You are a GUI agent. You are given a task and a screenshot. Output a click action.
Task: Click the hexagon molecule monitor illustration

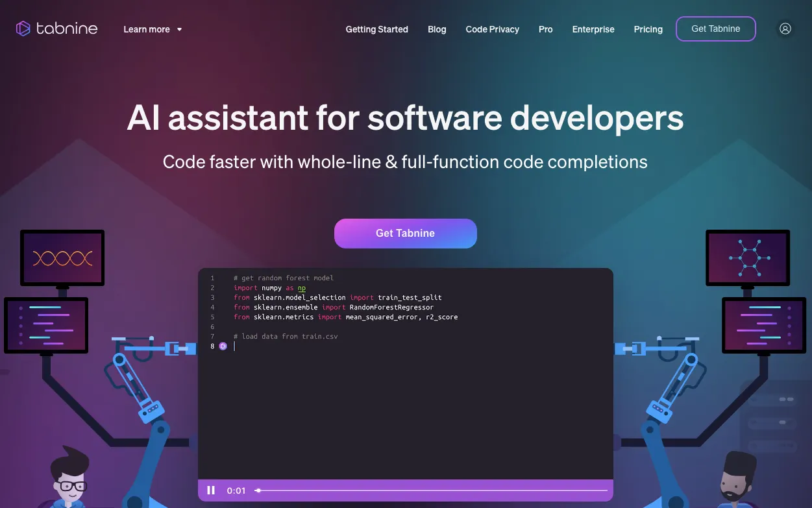coord(748,258)
